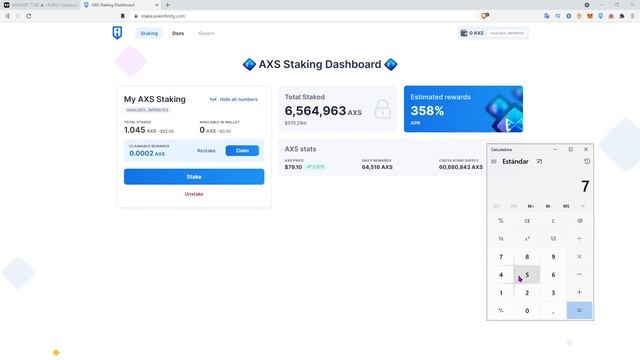Click calculator digit 9 key

553,257
